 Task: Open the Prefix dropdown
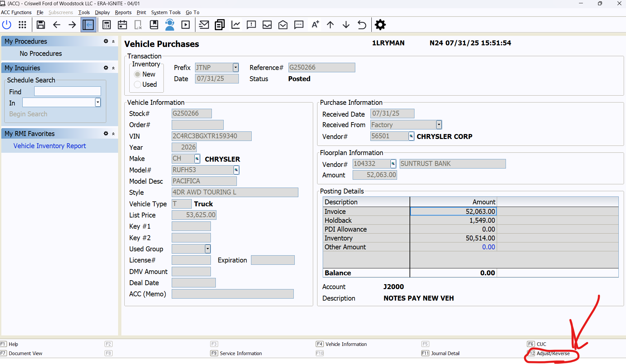click(236, 68)
